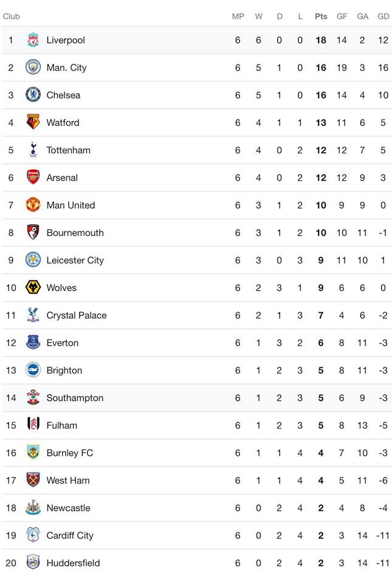This screenshot has height=584, width=392.
Task: Sort by the Pts column header
Action: (321, 16)
